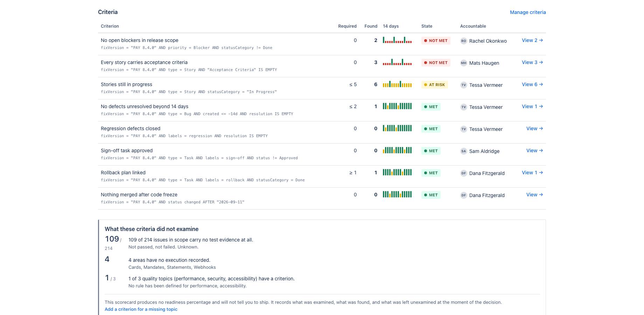Click the State column header

427,26
